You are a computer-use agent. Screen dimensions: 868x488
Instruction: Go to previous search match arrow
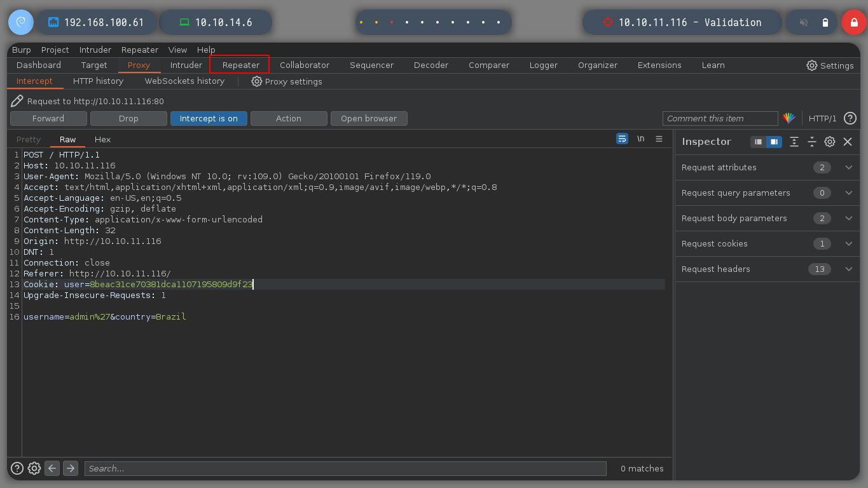(52, 468)
